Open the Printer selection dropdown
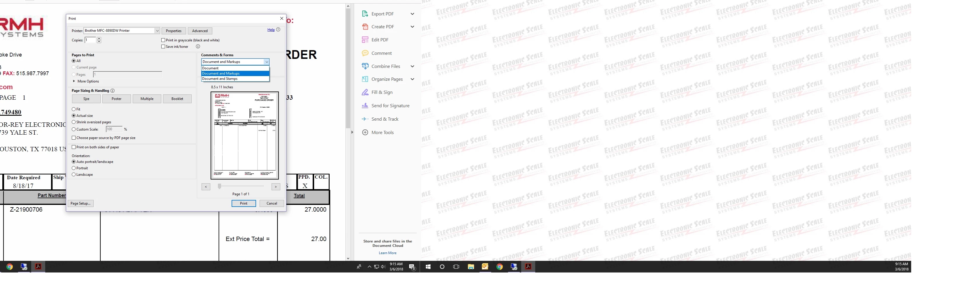 coord(157,30)
